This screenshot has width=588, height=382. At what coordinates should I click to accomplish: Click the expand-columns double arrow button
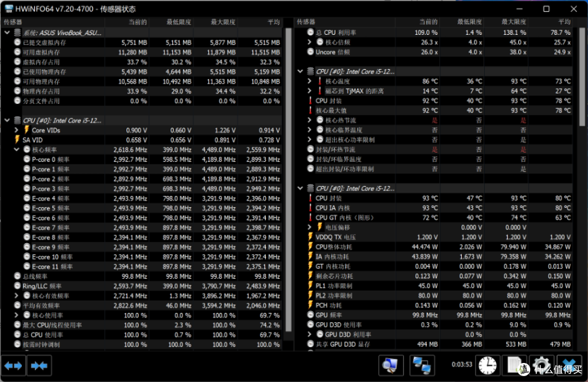click(13, 366)
